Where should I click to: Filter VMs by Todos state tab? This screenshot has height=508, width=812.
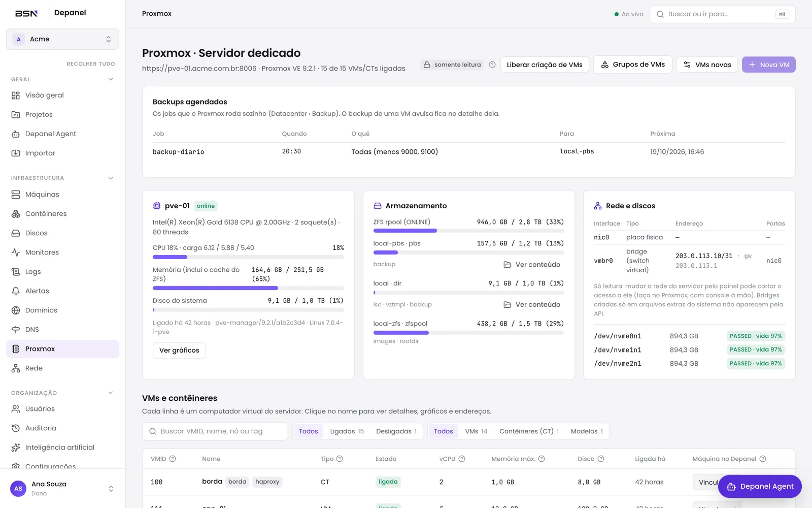309,431
